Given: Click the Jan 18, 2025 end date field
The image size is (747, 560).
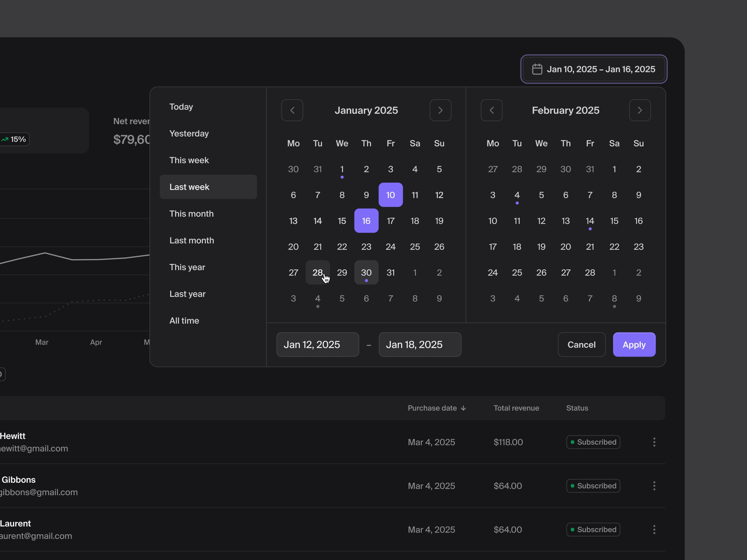Looking at the screenshot, I should [x=420, y=344].
